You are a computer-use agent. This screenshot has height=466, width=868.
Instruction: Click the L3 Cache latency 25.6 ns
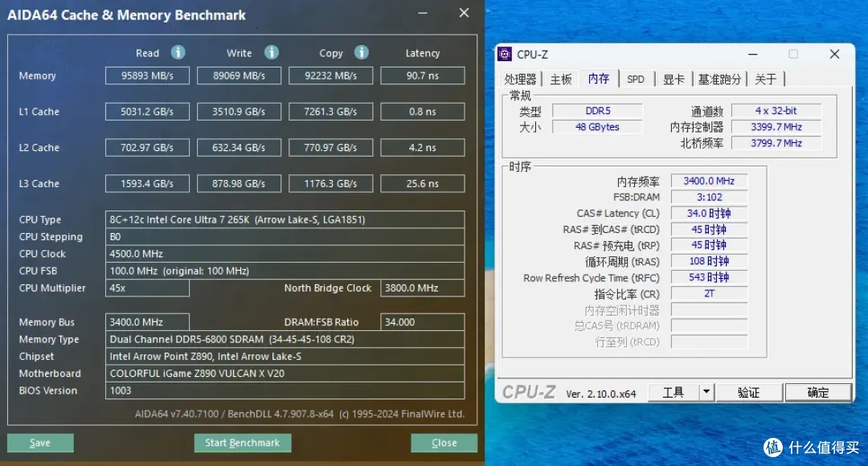click(423, 184)
